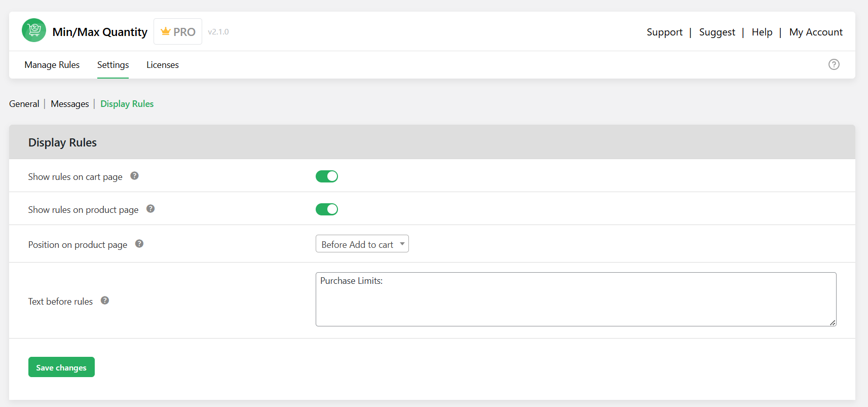868x407 pixels.
Task: Click the help icon beside Show rules on cart page
Action: [x=134, y=175]
